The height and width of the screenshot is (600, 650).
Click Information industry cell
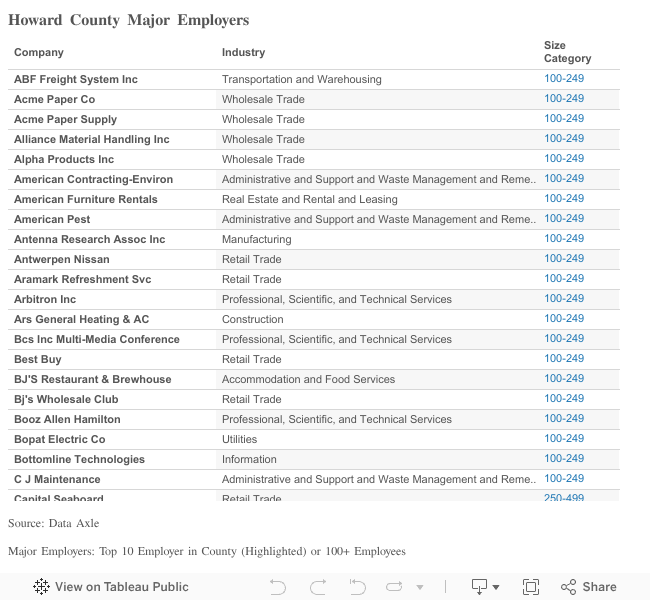click(x=249, y=459)
